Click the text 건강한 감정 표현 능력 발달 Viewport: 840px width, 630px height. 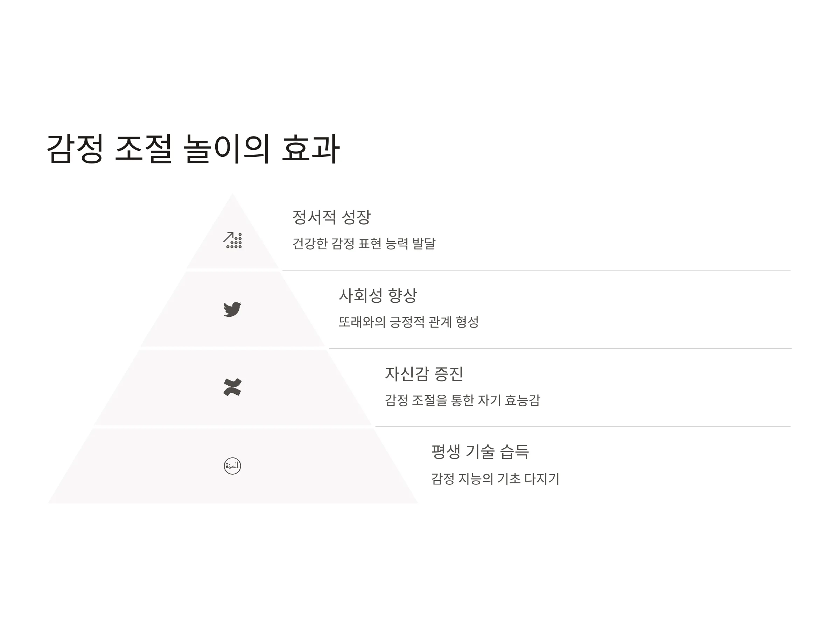364,243
